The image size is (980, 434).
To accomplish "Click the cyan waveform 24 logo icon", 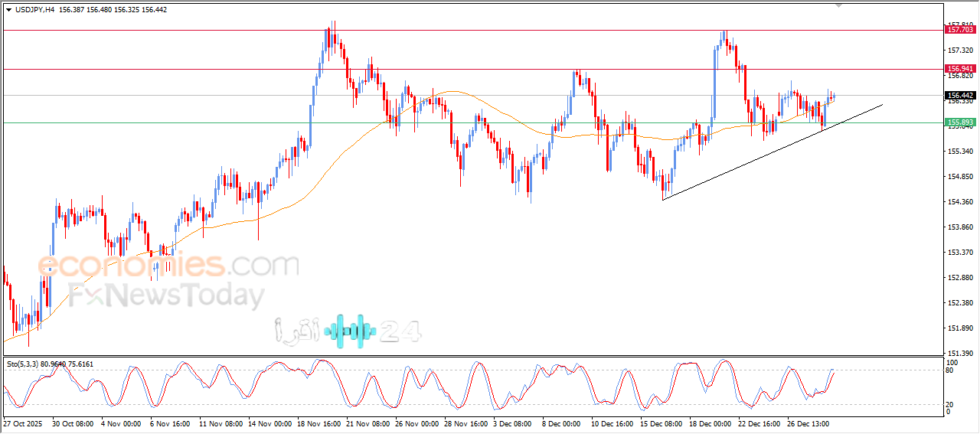I will (351, 331).
